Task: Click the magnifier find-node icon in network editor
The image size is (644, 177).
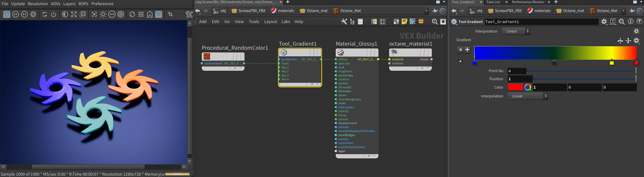Action: 435,22
